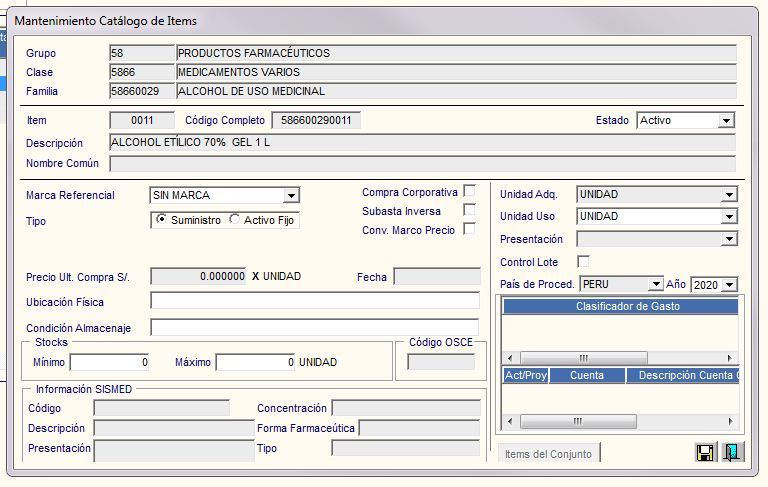
Task: Open the Unidad Uso dropdown
Action: coord(729,217)
